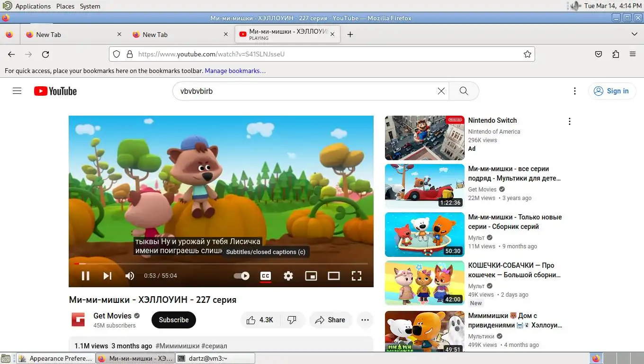The image size is (644, 364).
Task: Open the Places menu
Action: 65,6
